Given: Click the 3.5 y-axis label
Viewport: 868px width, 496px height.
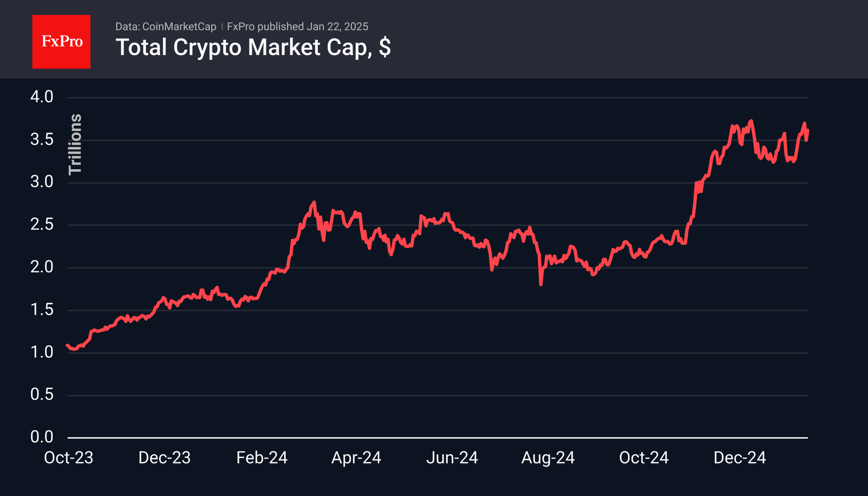Looking at the screenshot, I should (42, 139).
